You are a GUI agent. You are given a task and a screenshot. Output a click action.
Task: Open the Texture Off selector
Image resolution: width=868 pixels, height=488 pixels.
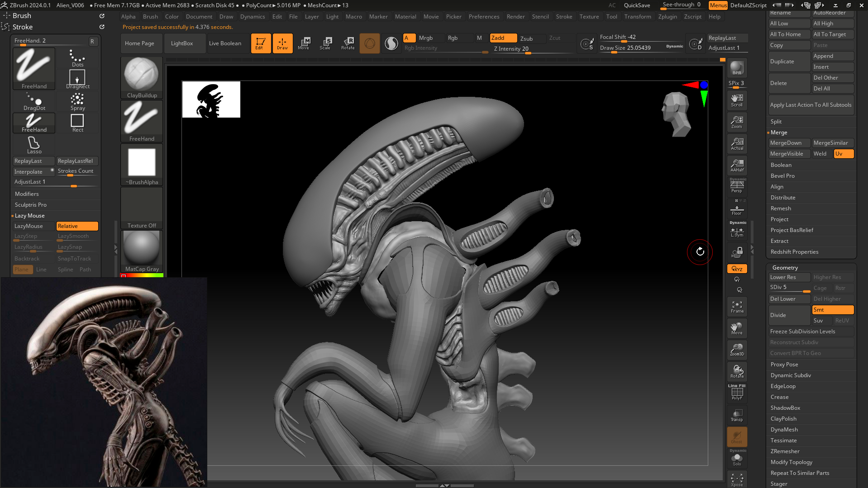coord(142,208)
